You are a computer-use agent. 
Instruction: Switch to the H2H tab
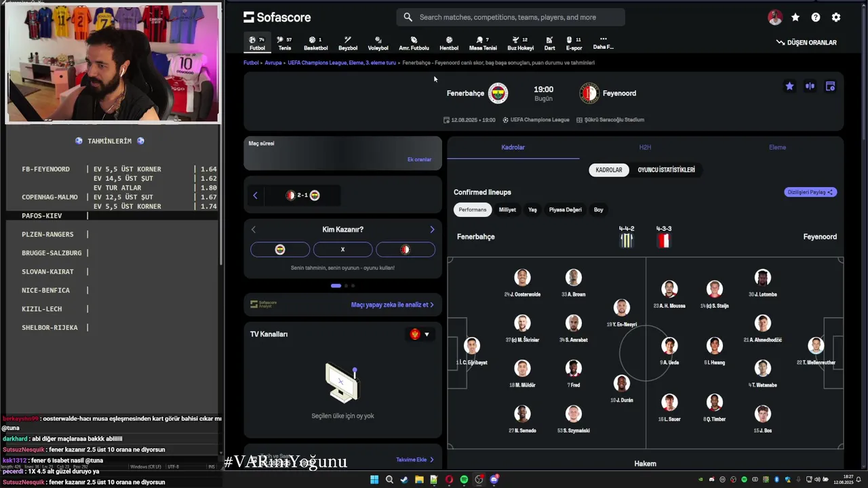645,147
